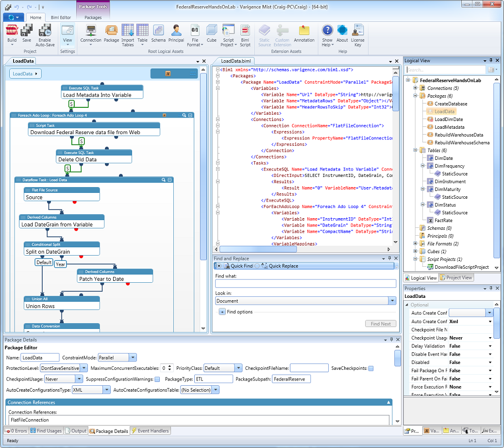The width and height of the screenshot is (504, 448).
Task: Click the PackageSubpath text field
Action: (x=291, y=379)
